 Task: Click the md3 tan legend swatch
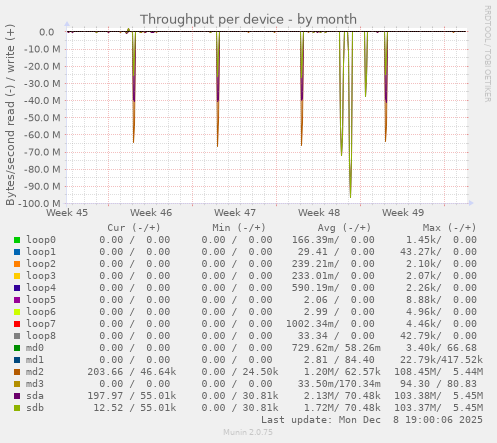17,384
